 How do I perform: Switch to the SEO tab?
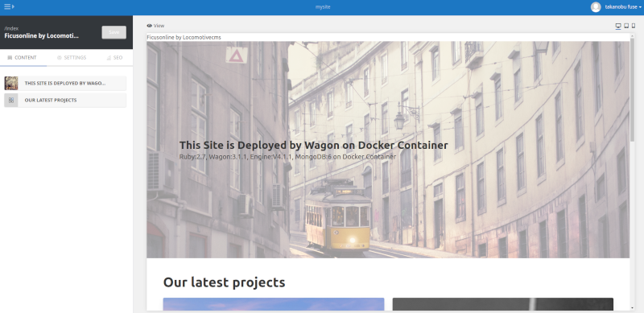click(114, 57)
